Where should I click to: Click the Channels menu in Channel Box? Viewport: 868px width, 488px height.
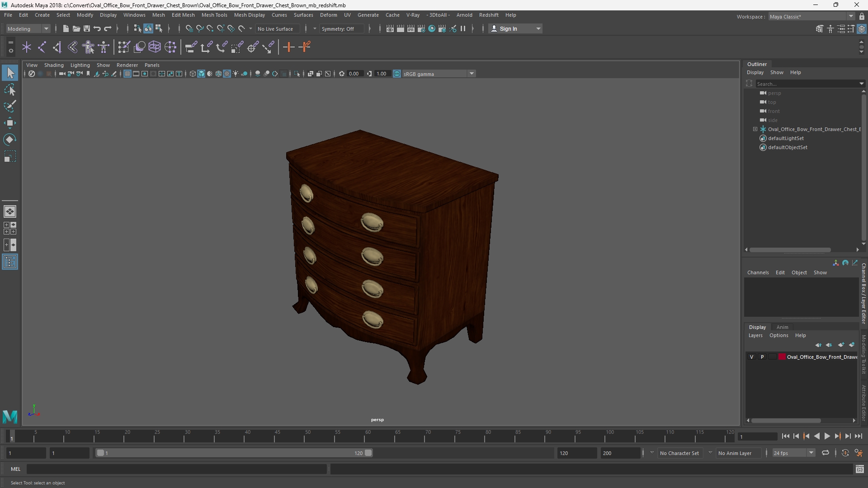point(758,272)
